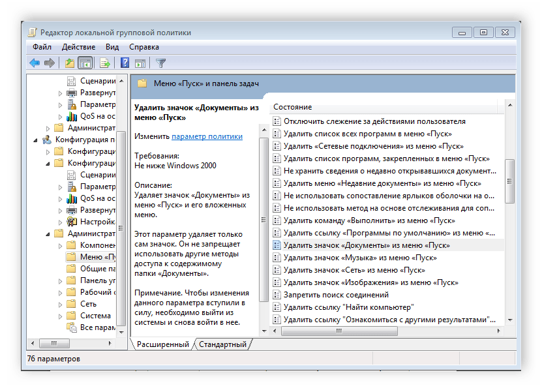Click the Export list toolbar icon
Image resolution: width=542 pixels, height=392 pixels.
coord(104,63)
